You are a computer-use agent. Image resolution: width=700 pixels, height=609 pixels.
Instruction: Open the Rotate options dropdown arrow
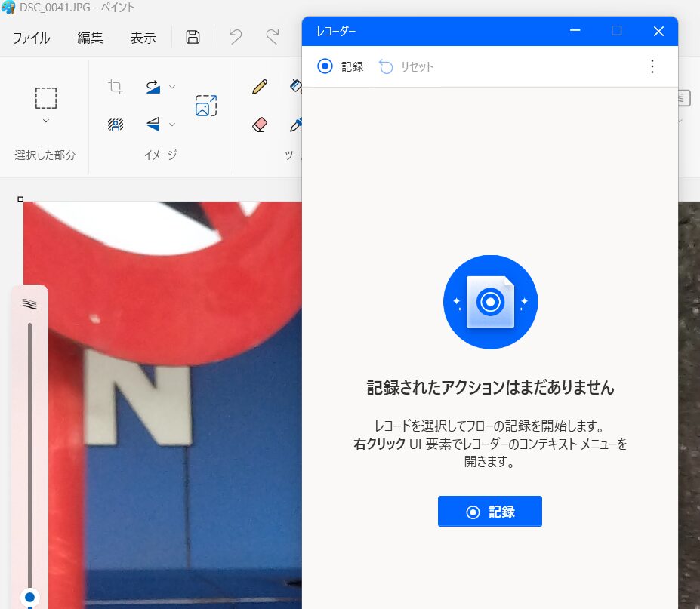[172, 87]
